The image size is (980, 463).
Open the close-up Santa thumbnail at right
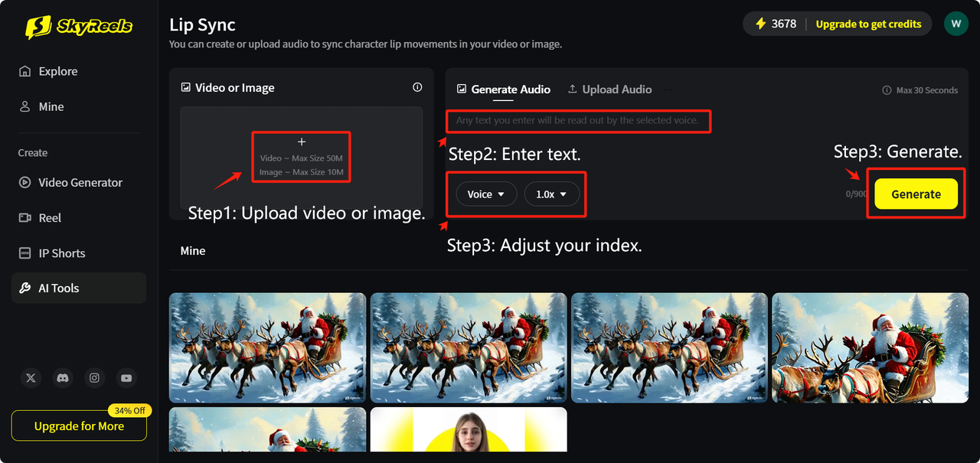(871, 347)
